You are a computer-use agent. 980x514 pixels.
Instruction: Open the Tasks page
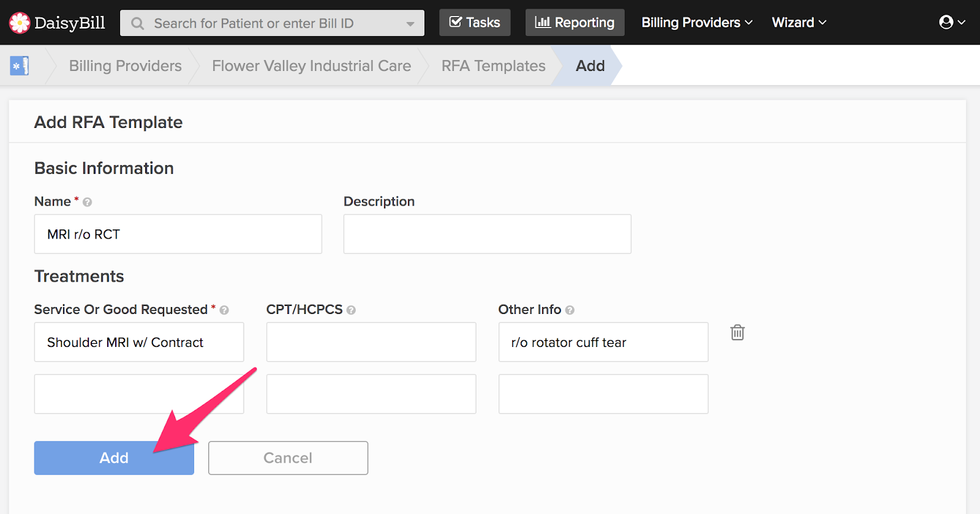tap(475, 23)
